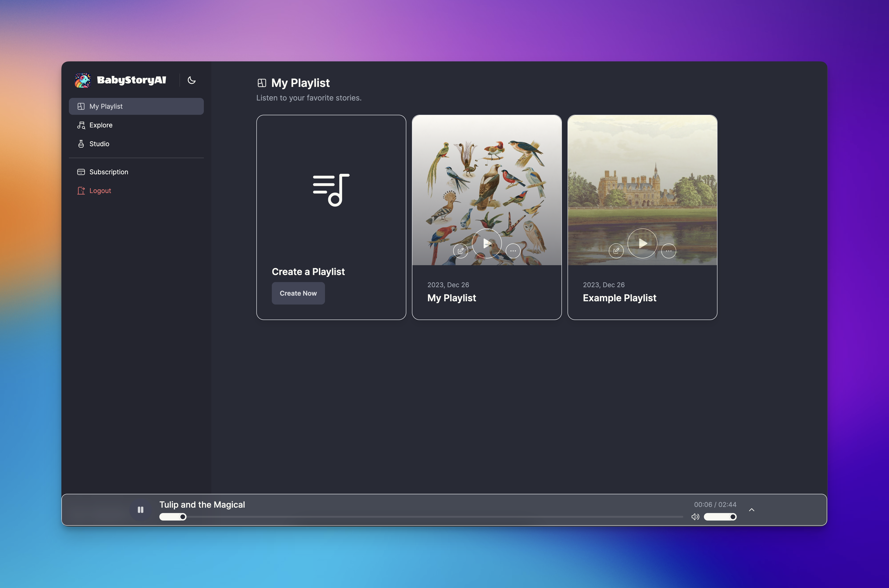Open the Subscription page
This screenshot has height=588, width=889.
(108, 172)
